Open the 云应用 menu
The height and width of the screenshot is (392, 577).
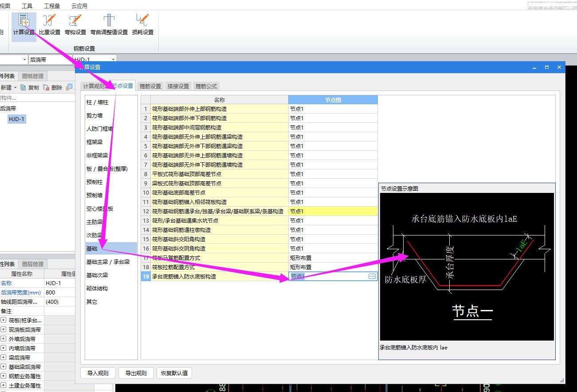tap(79, 6)
